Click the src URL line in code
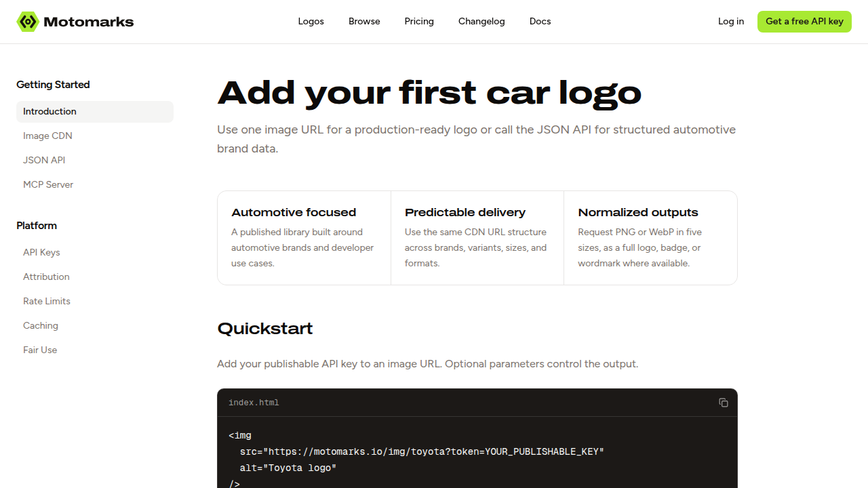The width and height of the screenshot is (868, 488). click(422, 451)
